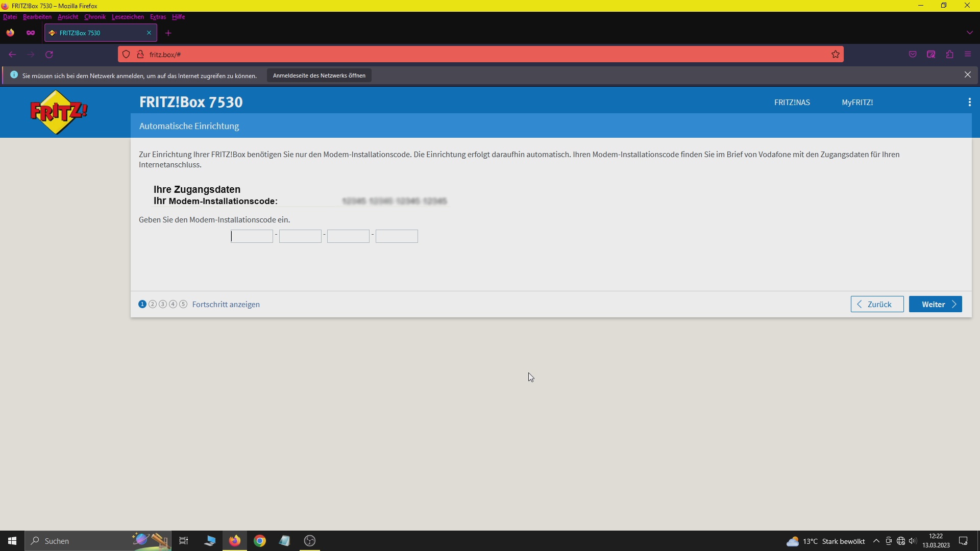Show hidden system tray icons
980x551 pixels.
(876, 541)
